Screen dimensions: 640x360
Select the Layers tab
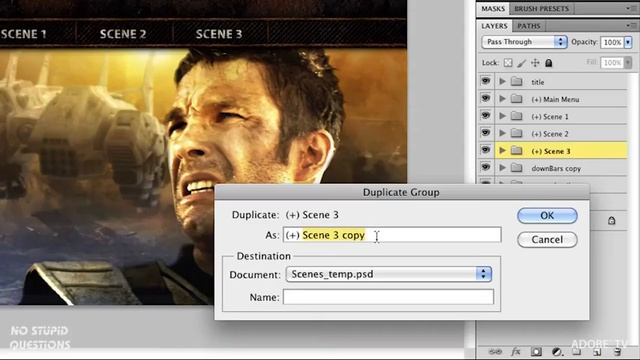tap(494, 26)
